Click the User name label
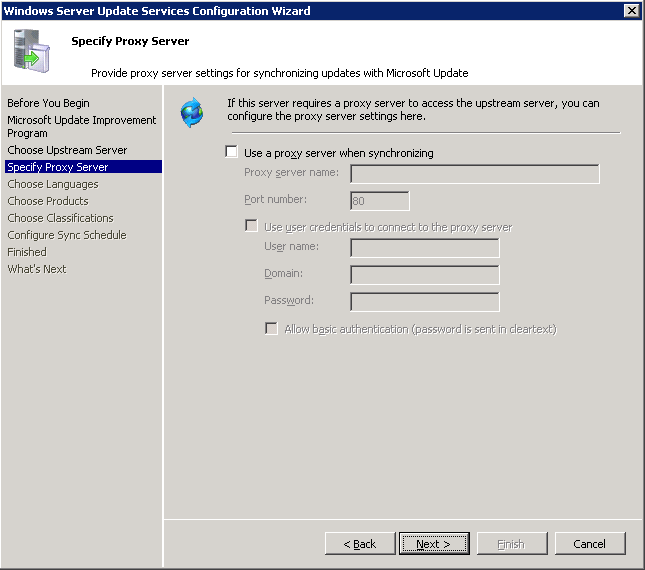This screenshot has width=645, height=570. pyautogui.click(x=291, y=246)
